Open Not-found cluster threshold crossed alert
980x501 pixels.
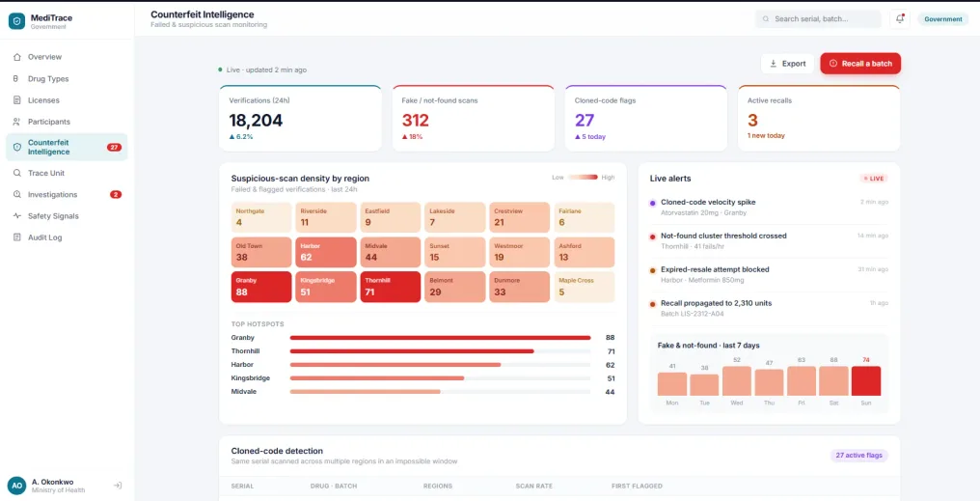coord(769,240)
